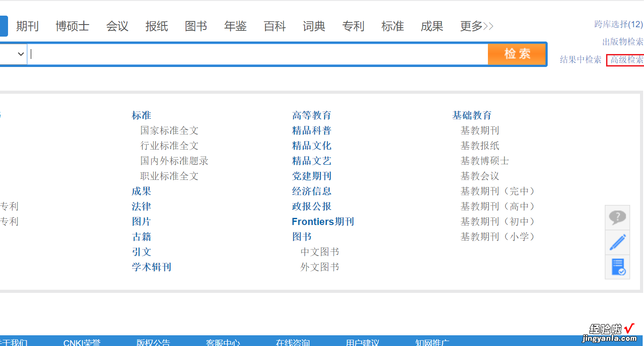
Task: Open the 经济信息 link
Action: [x=312, y=191]
